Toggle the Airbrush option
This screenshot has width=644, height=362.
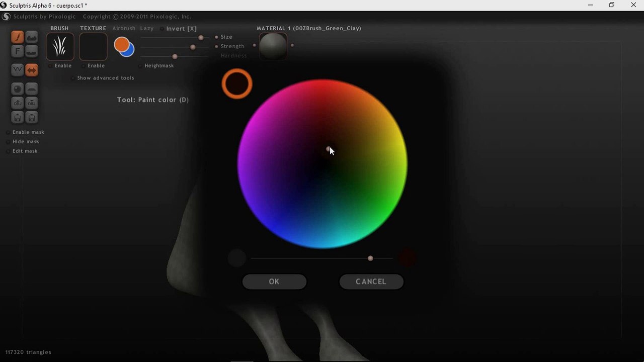(x=124, y=29)
